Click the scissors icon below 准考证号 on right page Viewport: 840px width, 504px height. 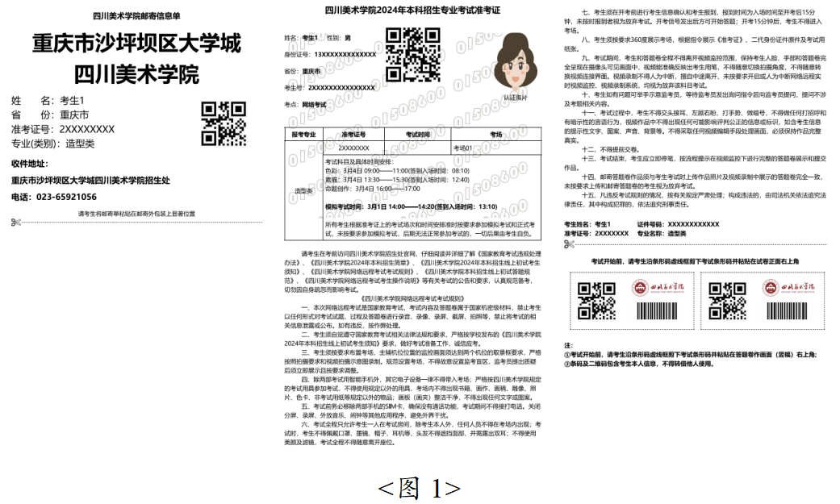(569, 244)
